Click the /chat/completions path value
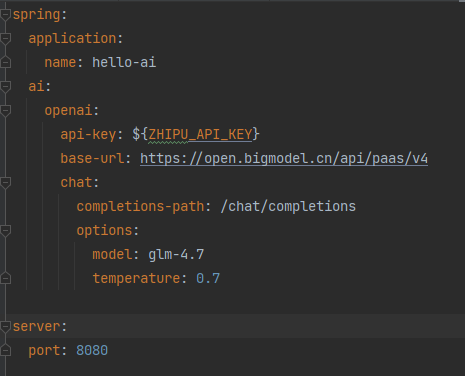The height and width of the screenshot is (376, 465). tap(288, 207)
